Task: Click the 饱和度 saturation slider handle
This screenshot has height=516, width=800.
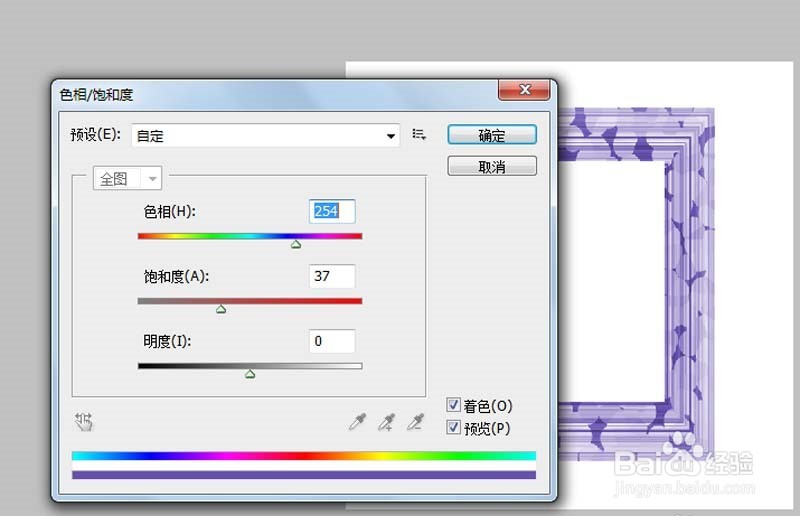Action: 221,309
